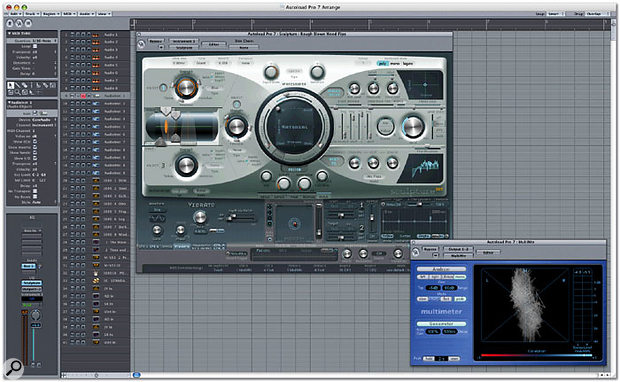
Task: Open the MIDI local menu
Action: 69,14
